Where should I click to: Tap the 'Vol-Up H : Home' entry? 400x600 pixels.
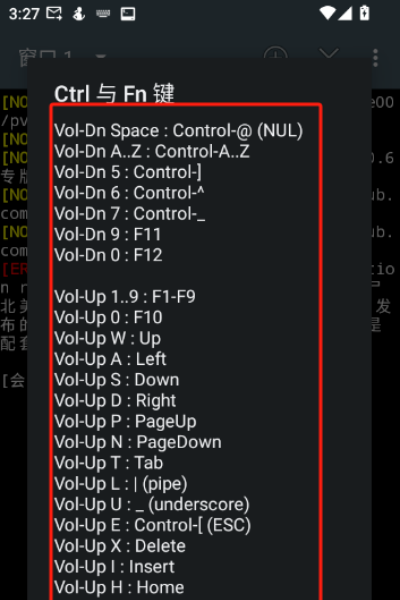(119, 587)
